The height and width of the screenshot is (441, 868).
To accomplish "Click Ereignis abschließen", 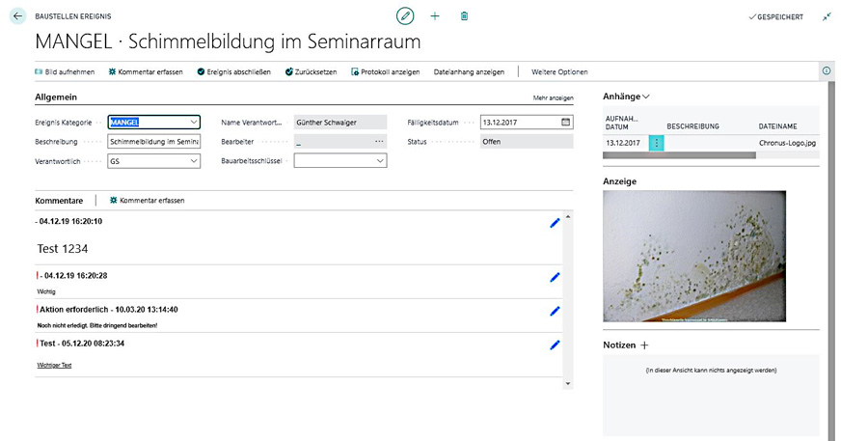I will pos(234,72).
